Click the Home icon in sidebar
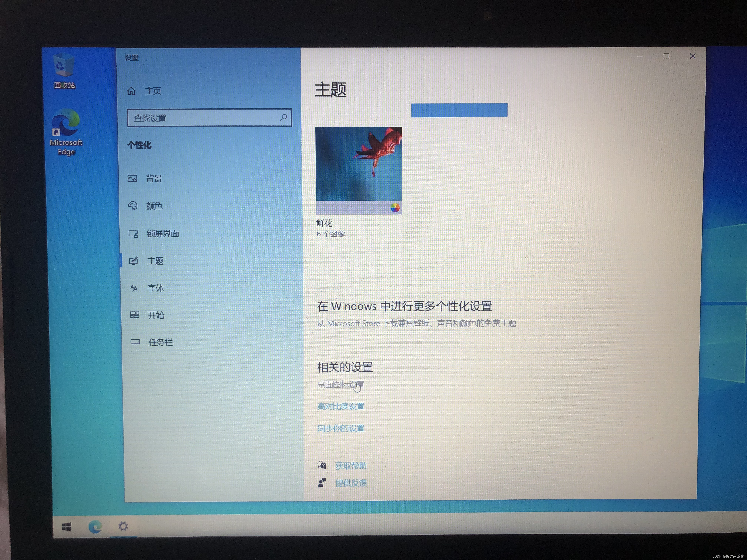 click(x=131, y=91)
